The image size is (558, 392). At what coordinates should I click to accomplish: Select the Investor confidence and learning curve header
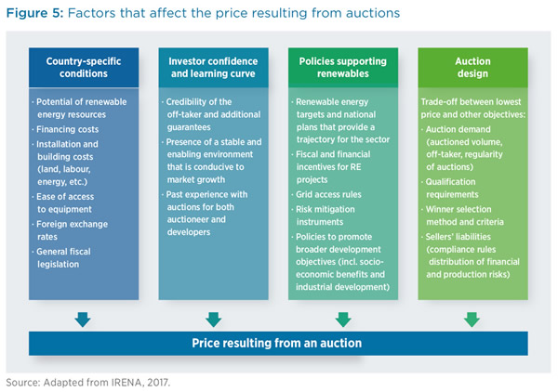(213, 68)
